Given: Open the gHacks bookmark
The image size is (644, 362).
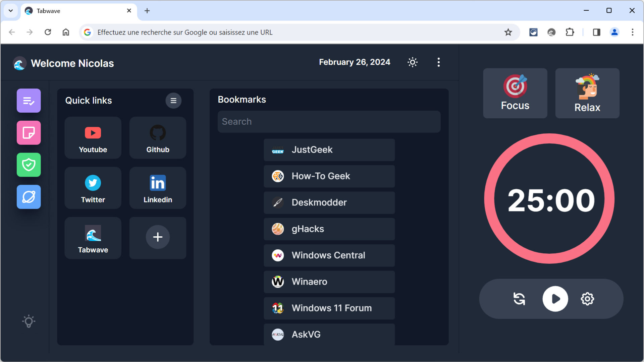Looking at the screenshot, I should (329, 229).
